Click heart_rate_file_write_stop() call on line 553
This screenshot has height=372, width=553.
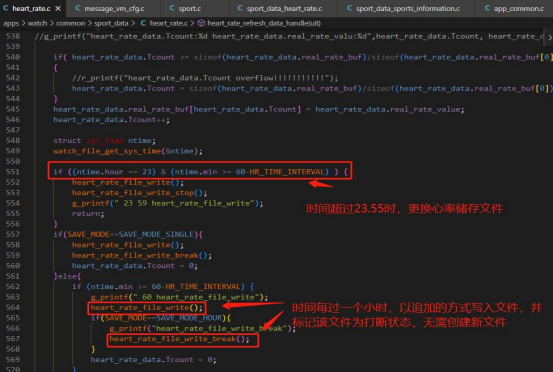pos(139,193)
